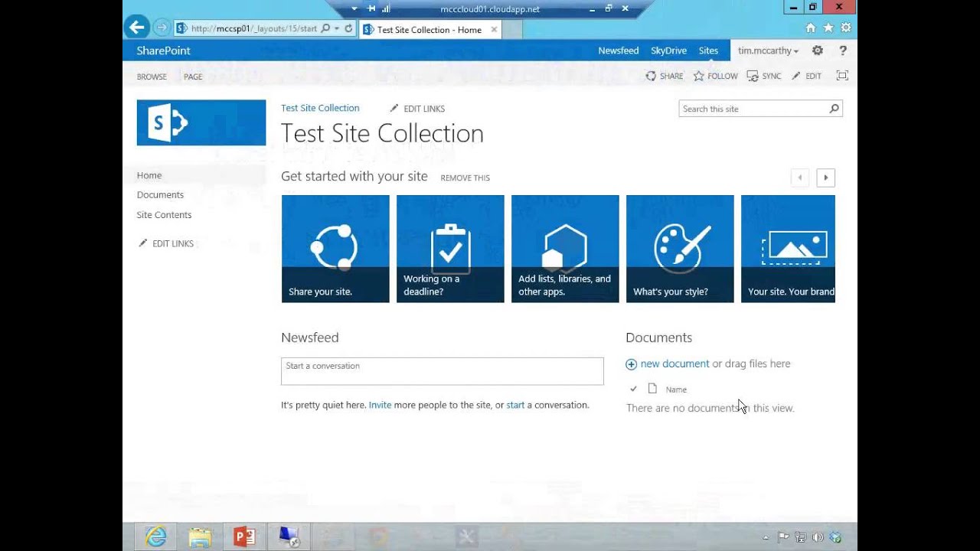The image size is (980, 551).
Task: Click the SharePoint brand text
Action: pyautogui.click(x=163, y=51)
